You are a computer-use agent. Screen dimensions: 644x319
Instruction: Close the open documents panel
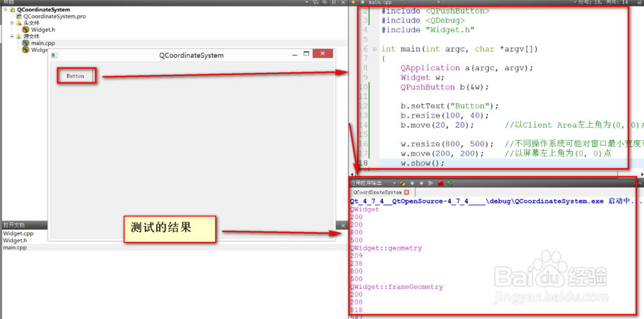pyautogui.click(x=343, y=226)
